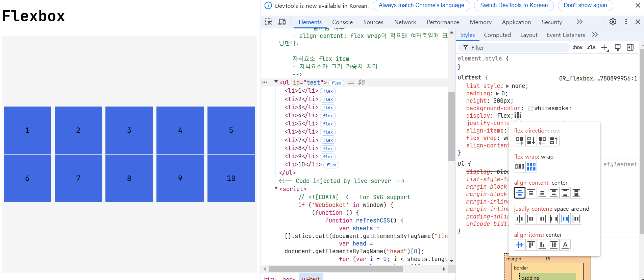Open DevTools settings gear
The image size is (644, 280).
pyautogui.click(x=613, y=22)
